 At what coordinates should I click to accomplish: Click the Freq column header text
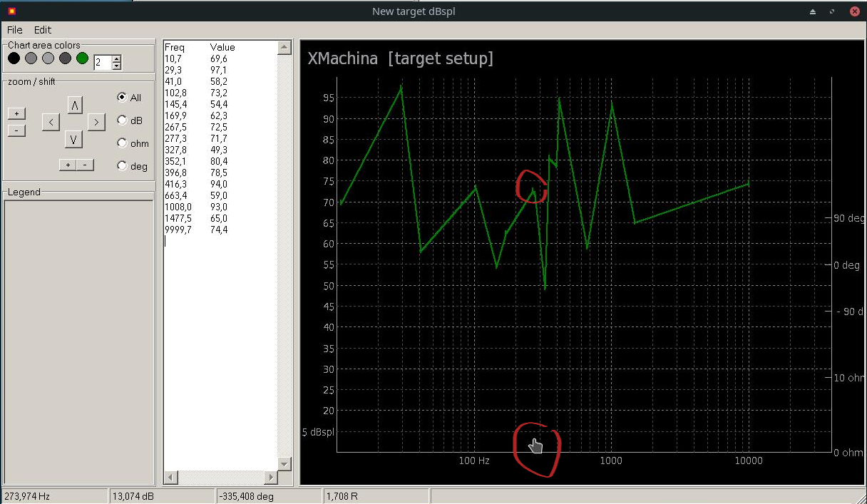[174, 47]
